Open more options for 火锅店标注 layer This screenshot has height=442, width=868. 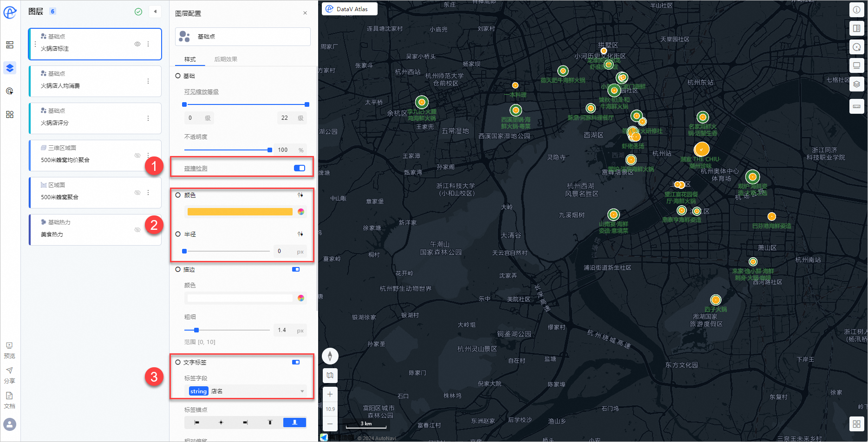[148, 44]
